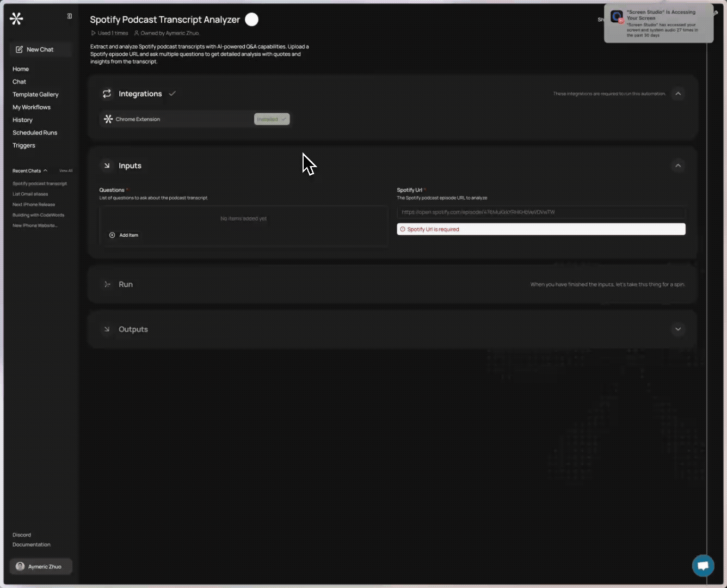Click the Run section icon
The height and width of the screenshot is (588, 727).
click(107, 284)
